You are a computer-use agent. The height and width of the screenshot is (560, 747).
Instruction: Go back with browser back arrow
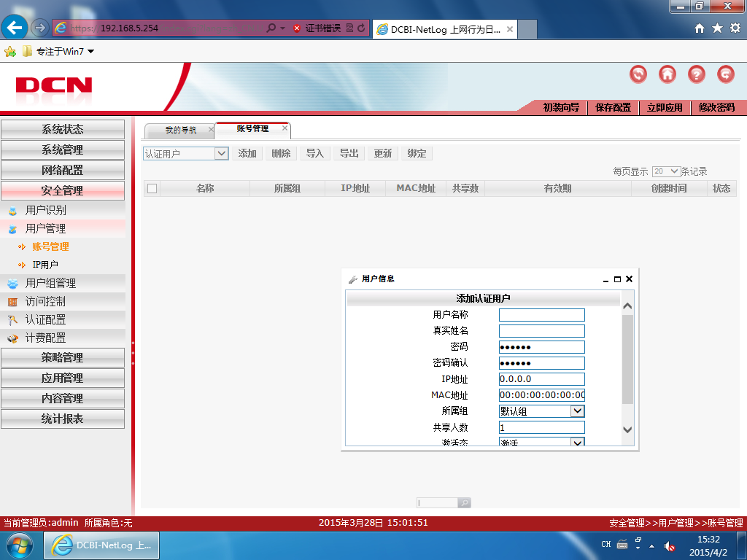click(15, 28)
